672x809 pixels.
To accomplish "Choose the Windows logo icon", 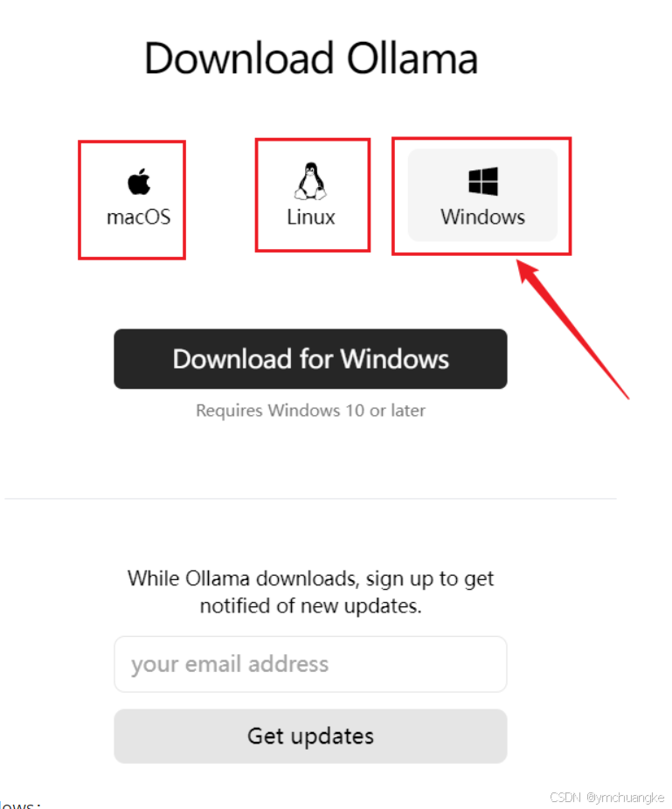I will pyautogui.click(x=483, y=181).
